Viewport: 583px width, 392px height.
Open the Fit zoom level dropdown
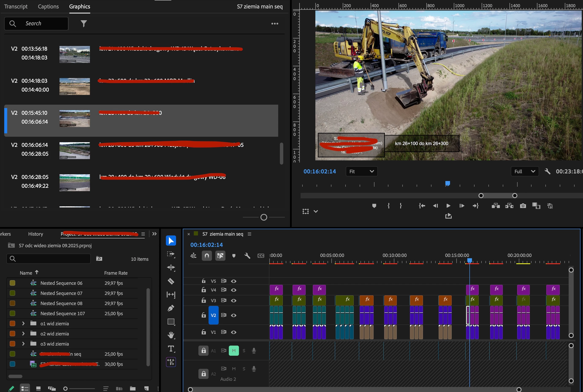[x=361, y=171]
